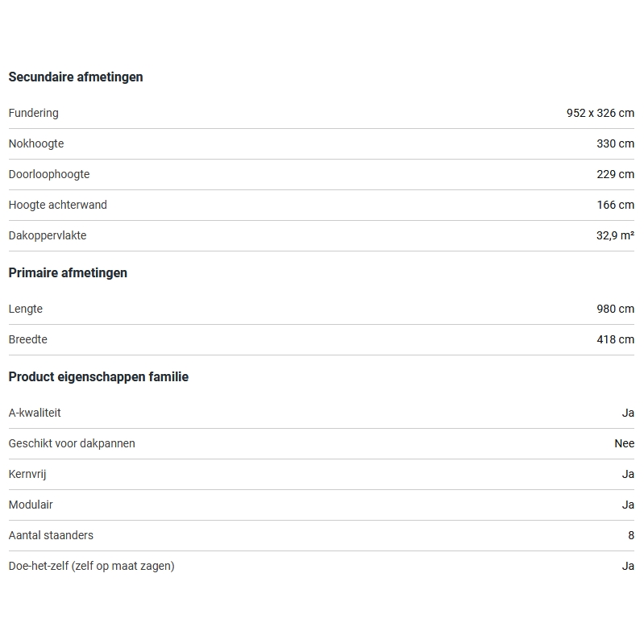Select the Fundering row label
Viewport: 644px width, 644px height.
point(34,114)
